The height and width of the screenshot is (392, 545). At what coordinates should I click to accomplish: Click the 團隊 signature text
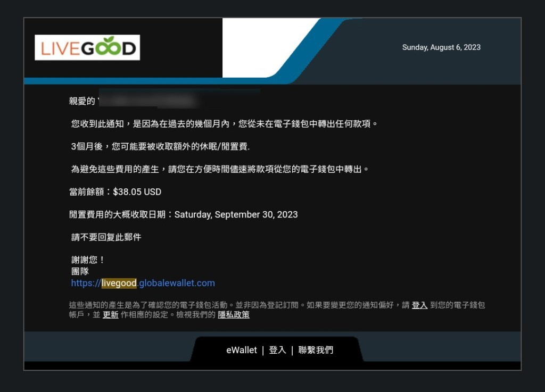point(80,271)
